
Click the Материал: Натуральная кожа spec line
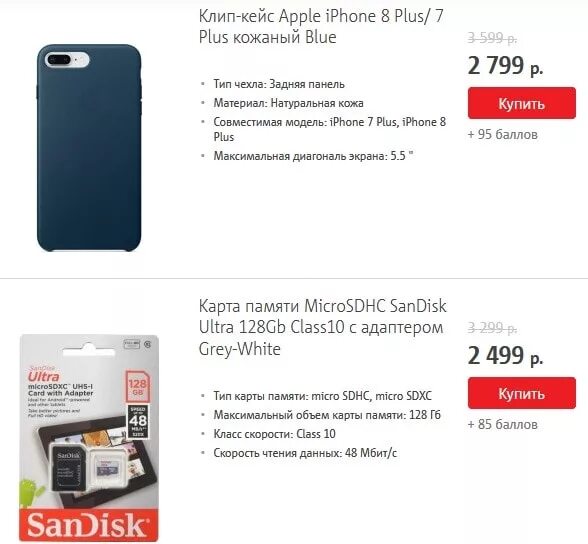(x=288, y=103)
